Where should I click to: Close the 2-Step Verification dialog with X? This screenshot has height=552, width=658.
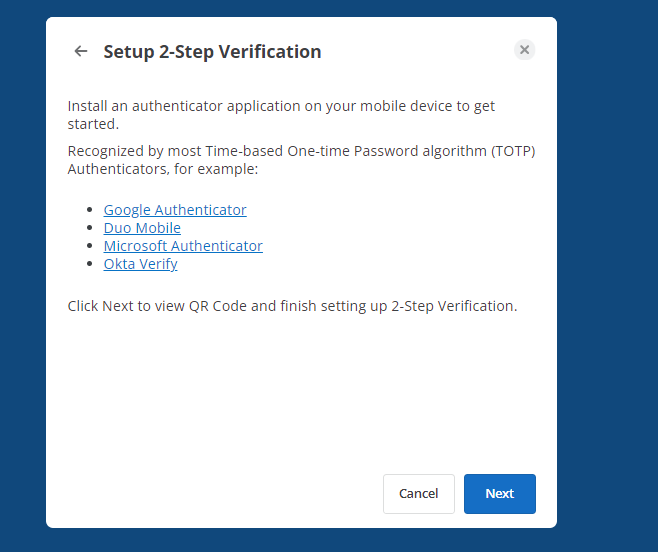tap(524, 50)
